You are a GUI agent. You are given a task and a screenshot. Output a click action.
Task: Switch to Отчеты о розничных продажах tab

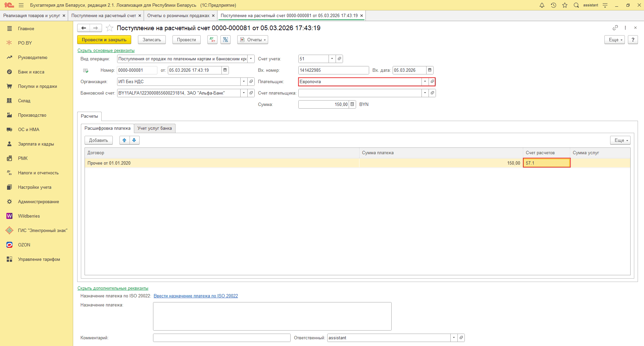pyautogui.click(x=181, y=16)
